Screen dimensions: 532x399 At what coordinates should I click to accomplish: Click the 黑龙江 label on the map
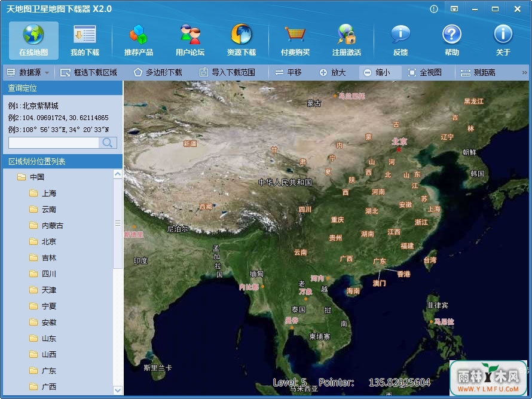(x=473, y=101)
